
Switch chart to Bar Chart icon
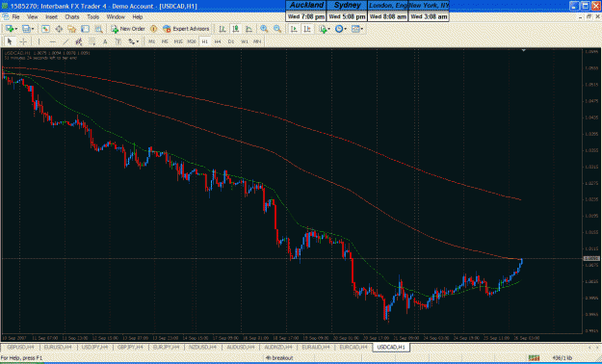tap(222, 29)
